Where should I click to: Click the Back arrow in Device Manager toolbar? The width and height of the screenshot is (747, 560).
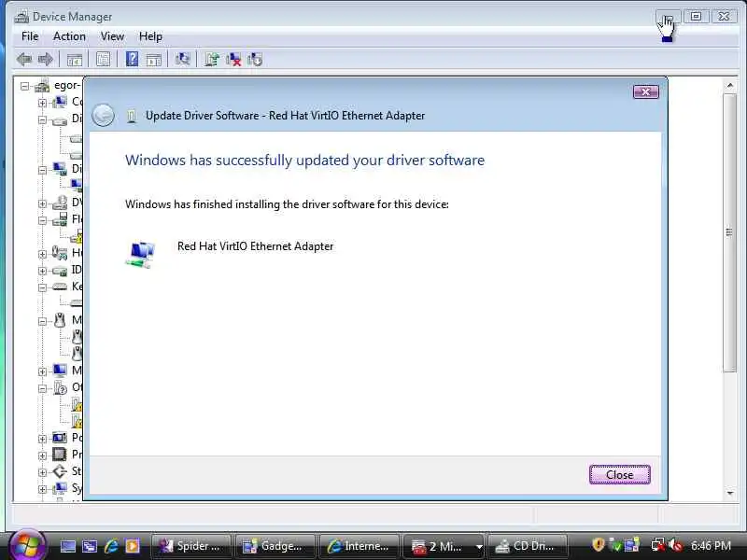(x=24, y=60)
